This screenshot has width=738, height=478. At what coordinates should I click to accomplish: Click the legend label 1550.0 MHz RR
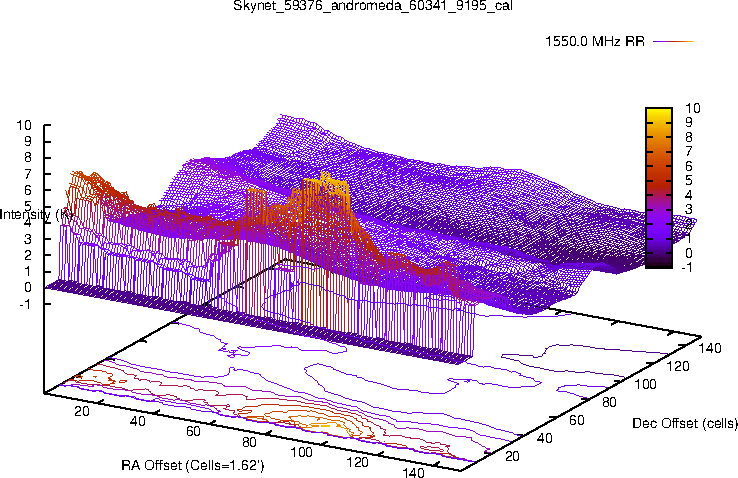(594, 41)
